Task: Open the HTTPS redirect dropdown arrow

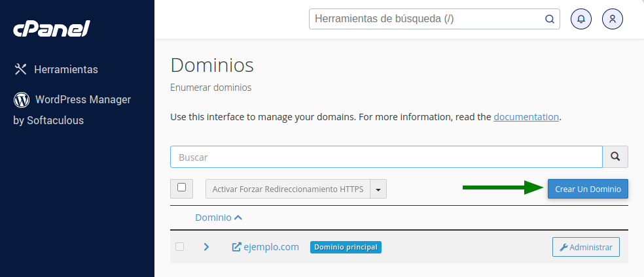Action: point(378,189)
